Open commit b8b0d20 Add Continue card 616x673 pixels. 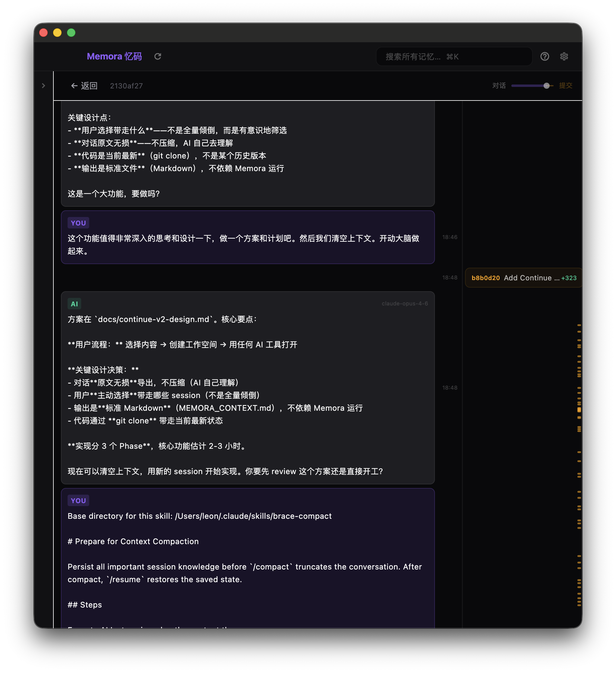click(x=523, y=278)
